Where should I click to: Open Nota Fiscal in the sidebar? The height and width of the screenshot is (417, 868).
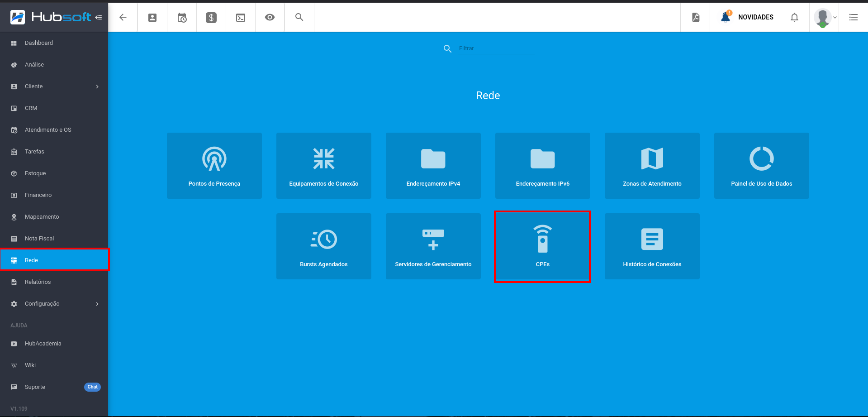coord(54,239)
